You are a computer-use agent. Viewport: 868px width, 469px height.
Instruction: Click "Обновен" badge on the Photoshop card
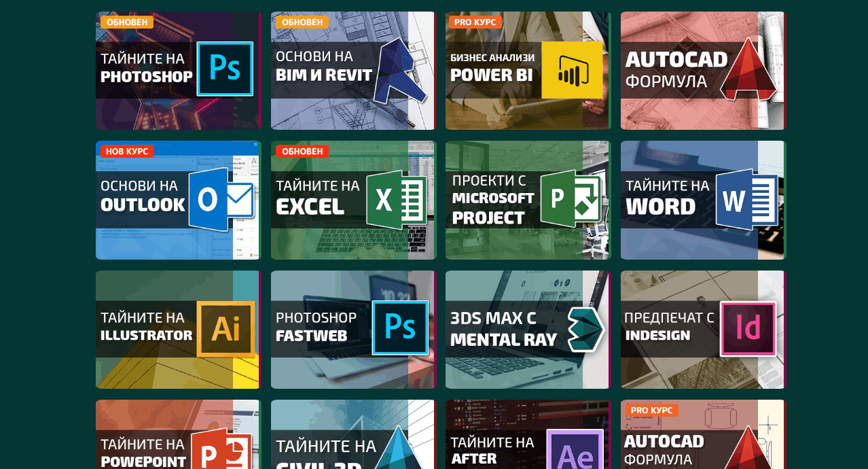tap(127, 22)
